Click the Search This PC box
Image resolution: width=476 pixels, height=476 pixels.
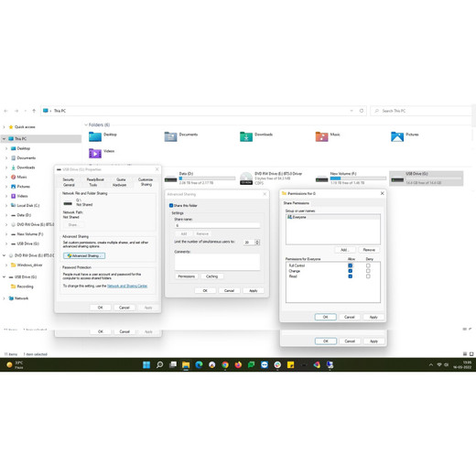421,111
